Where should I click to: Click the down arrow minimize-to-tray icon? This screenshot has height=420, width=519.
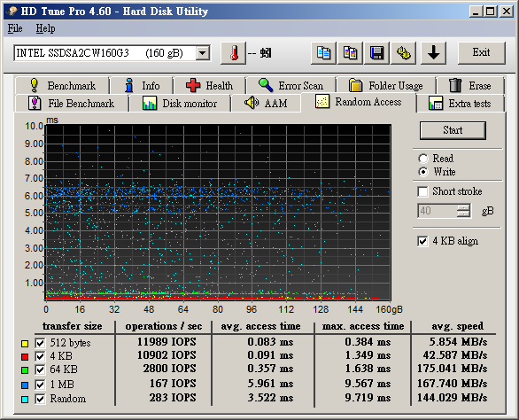point(433,53)
